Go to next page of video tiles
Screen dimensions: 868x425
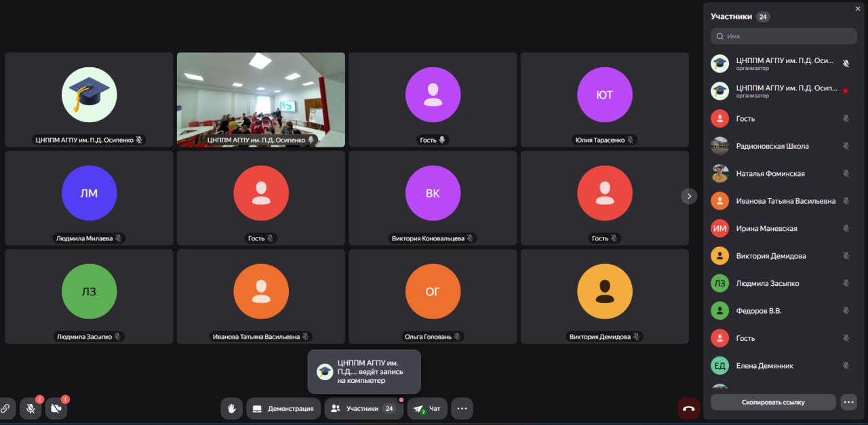pyautogui.click(x=689, y=196)
